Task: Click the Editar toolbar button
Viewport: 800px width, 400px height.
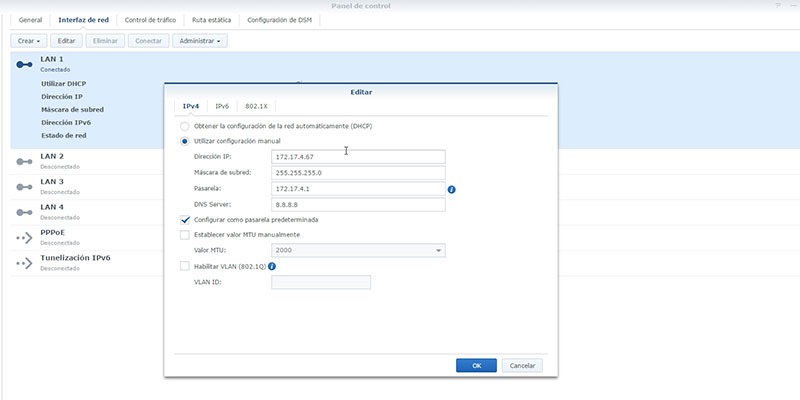Action: tap(66, 41)
